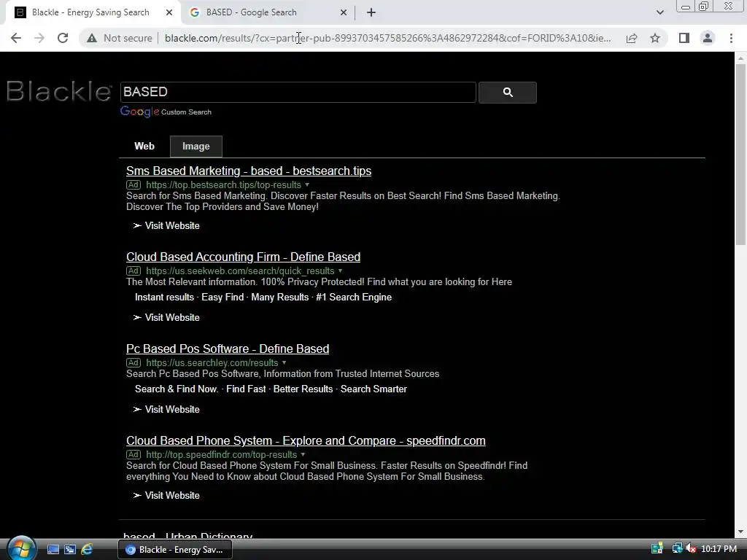Focus the BASED search input box
The height and width of the screenshot is (560, 747).
298,92
